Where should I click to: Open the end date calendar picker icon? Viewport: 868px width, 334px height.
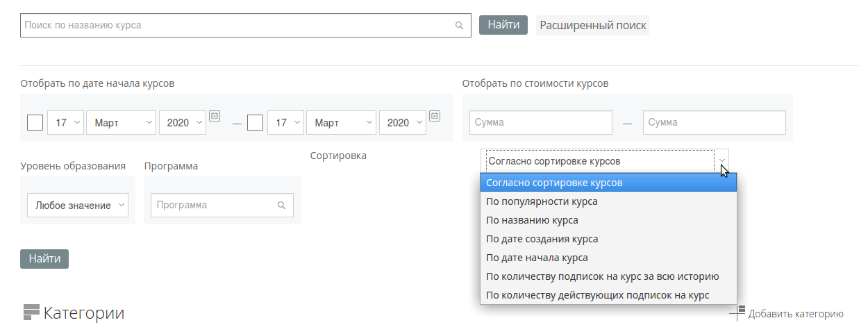point(435,115)
